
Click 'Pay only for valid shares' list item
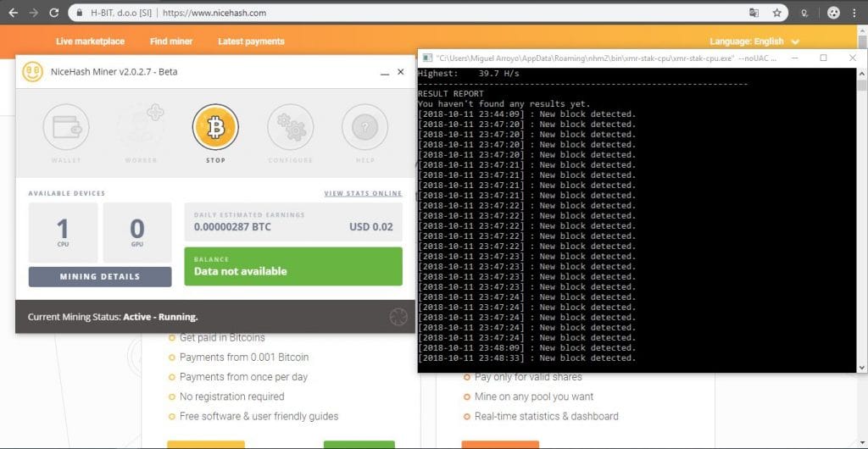[x=528, y=377]
